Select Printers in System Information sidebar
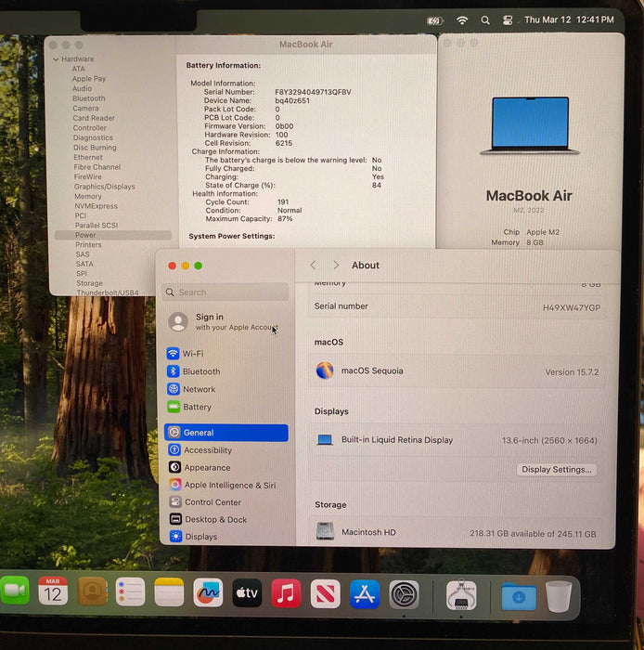This screenshot has height=650, width=644. pos(88,244)
